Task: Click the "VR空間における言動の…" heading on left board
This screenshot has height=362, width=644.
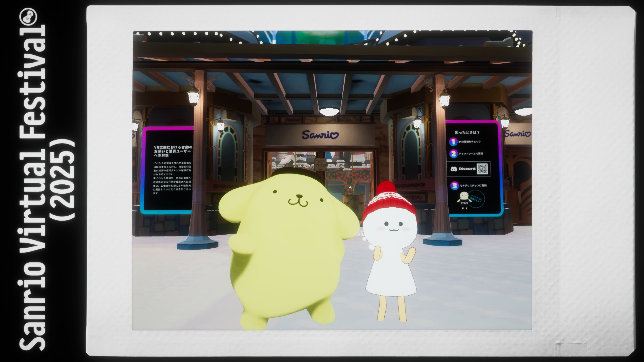Action: [x=173, y=151]
